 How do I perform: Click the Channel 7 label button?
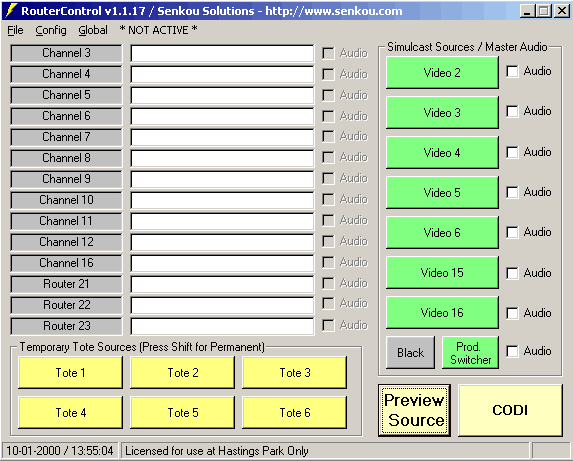pyautogui.click(x=66, y=137)
